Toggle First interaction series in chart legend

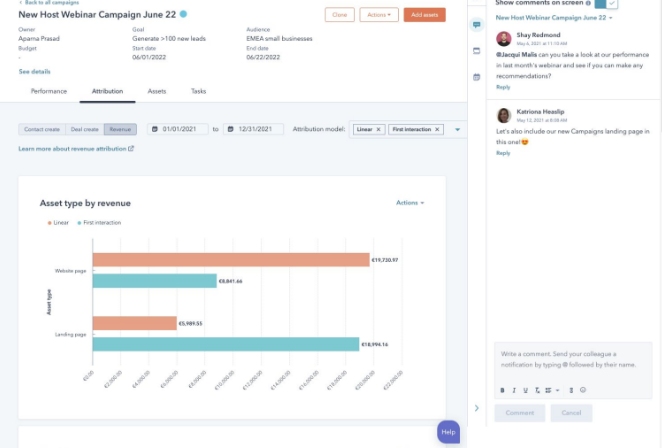[99, 223]
